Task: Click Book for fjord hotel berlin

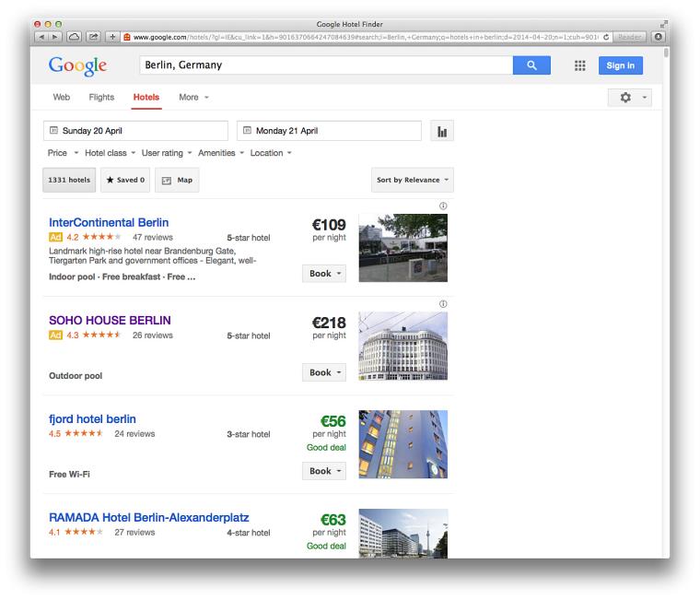Action: (324, 471)
